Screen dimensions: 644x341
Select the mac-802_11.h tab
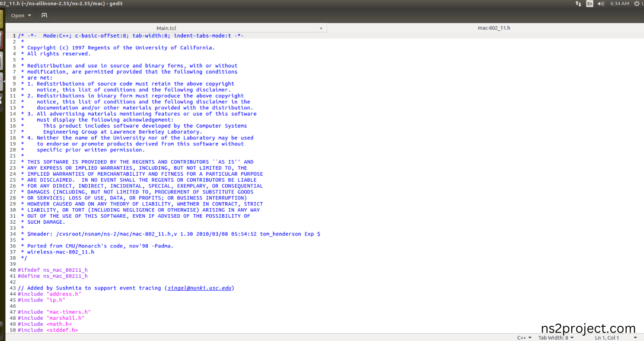(494, 28)
